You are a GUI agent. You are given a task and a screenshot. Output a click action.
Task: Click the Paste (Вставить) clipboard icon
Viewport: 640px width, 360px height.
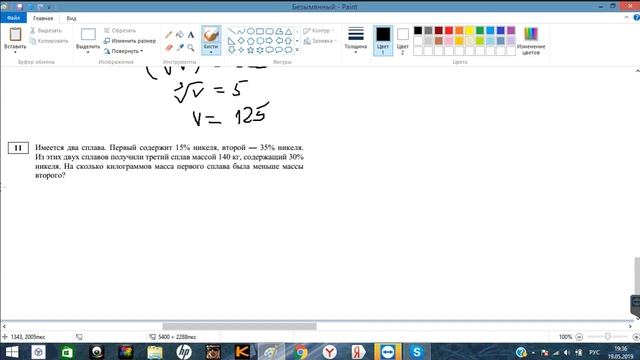point(15,34)
